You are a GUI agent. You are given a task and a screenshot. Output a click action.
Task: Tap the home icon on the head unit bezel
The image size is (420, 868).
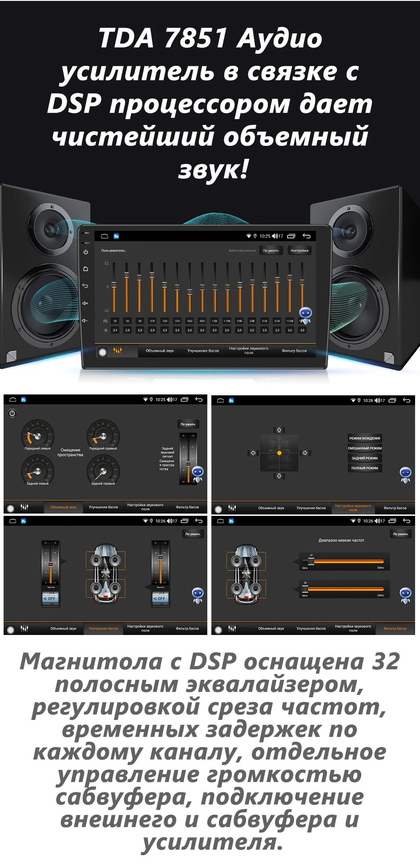coord(85,269)
